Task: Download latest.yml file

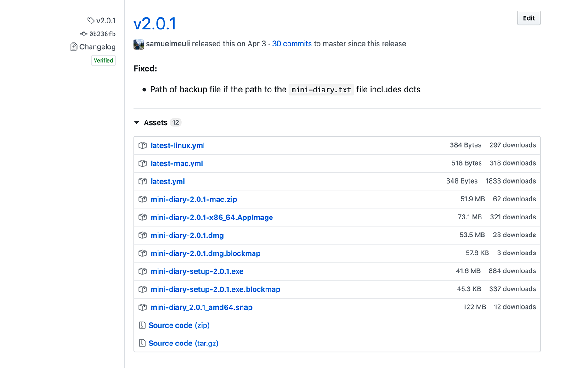Action: 168,181
